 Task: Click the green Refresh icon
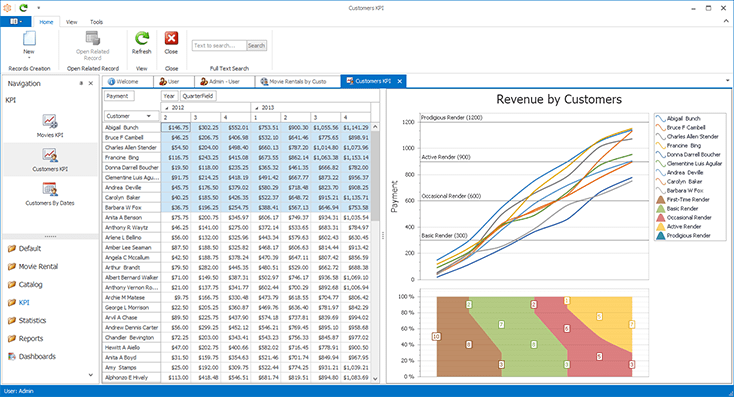tap(141, 38)
